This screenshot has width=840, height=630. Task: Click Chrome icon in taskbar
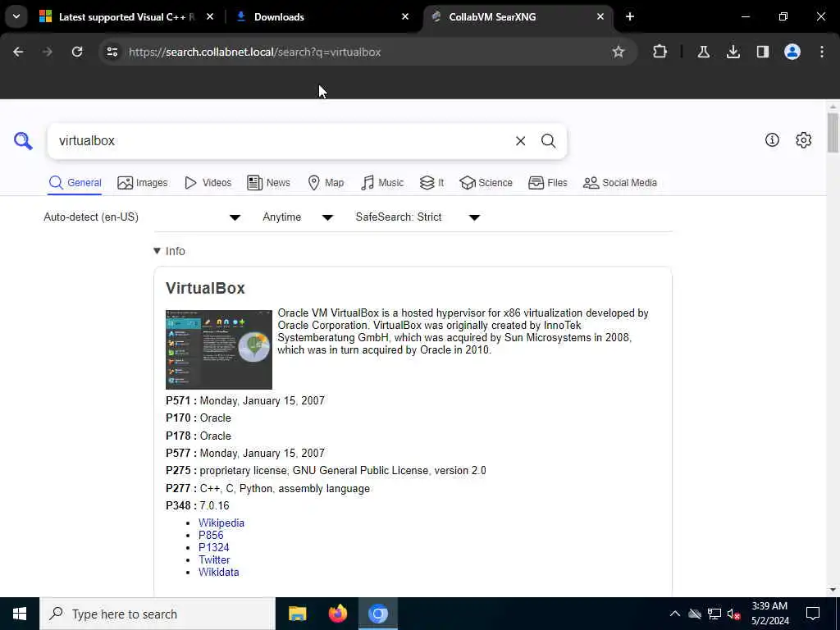pyautogui.click(x=377, y=614)
